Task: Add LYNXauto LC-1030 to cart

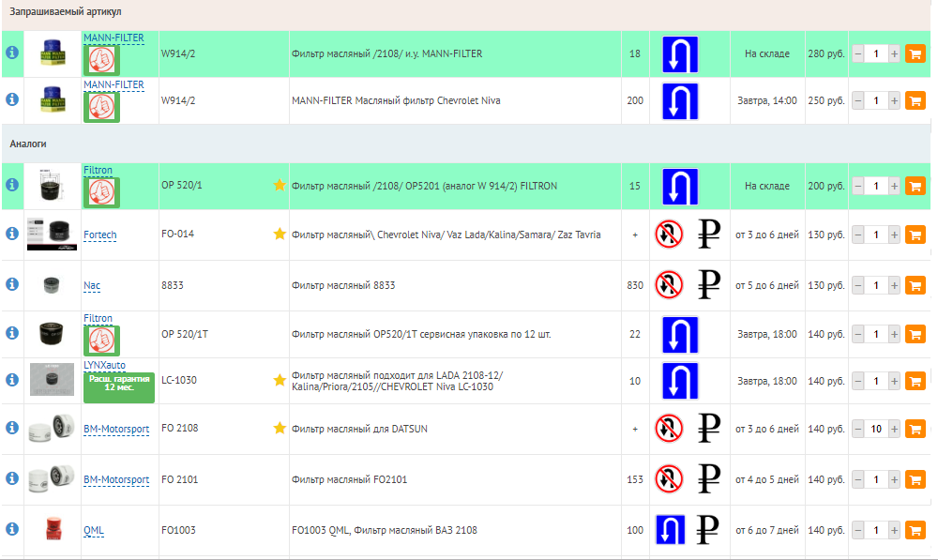Action: [915, 381]
